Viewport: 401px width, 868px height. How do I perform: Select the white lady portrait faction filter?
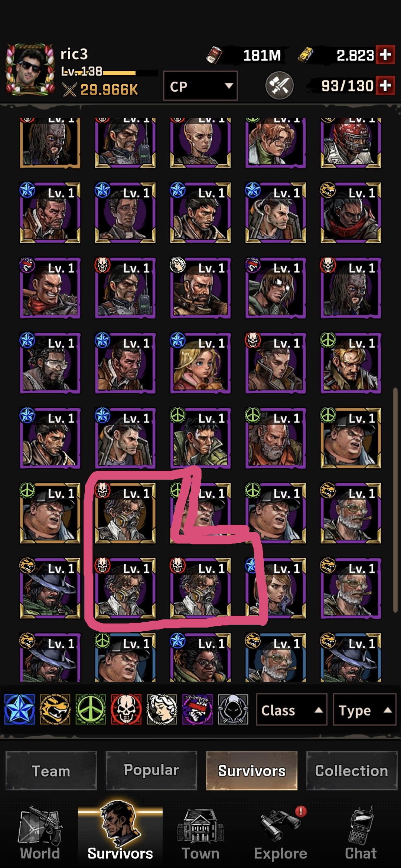click(x=162, y=710)
